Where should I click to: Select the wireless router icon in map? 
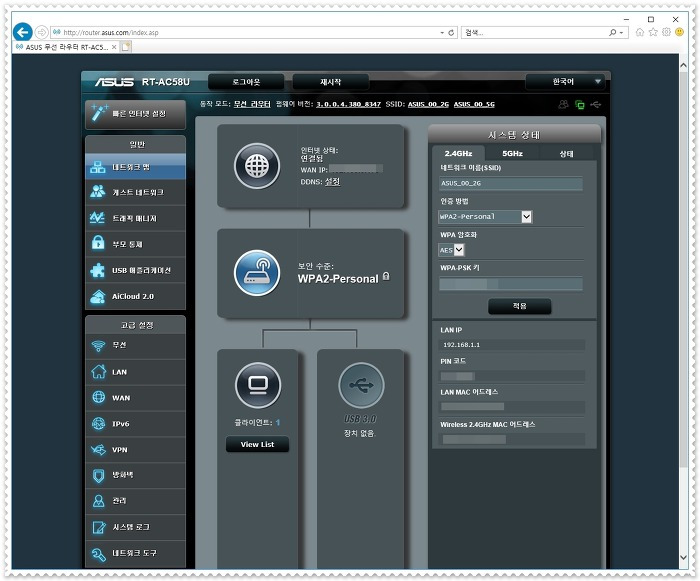[257, 273]
